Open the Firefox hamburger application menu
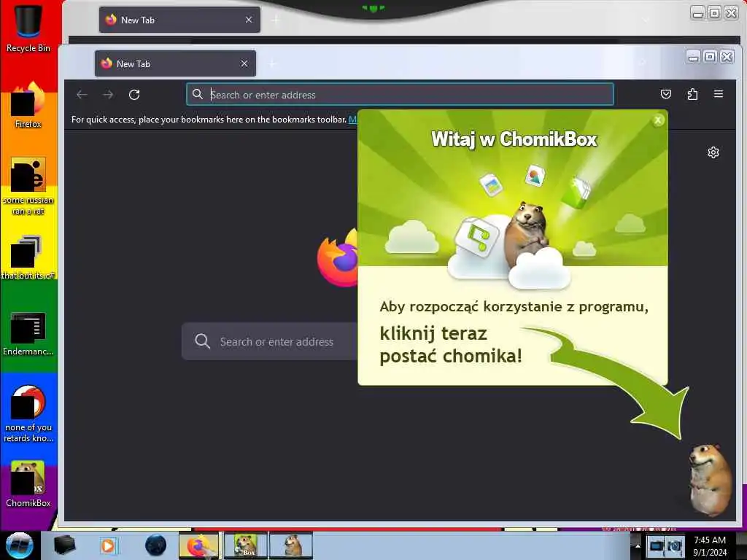The height and width of the screenshot is (560, 747). (719, 94)
